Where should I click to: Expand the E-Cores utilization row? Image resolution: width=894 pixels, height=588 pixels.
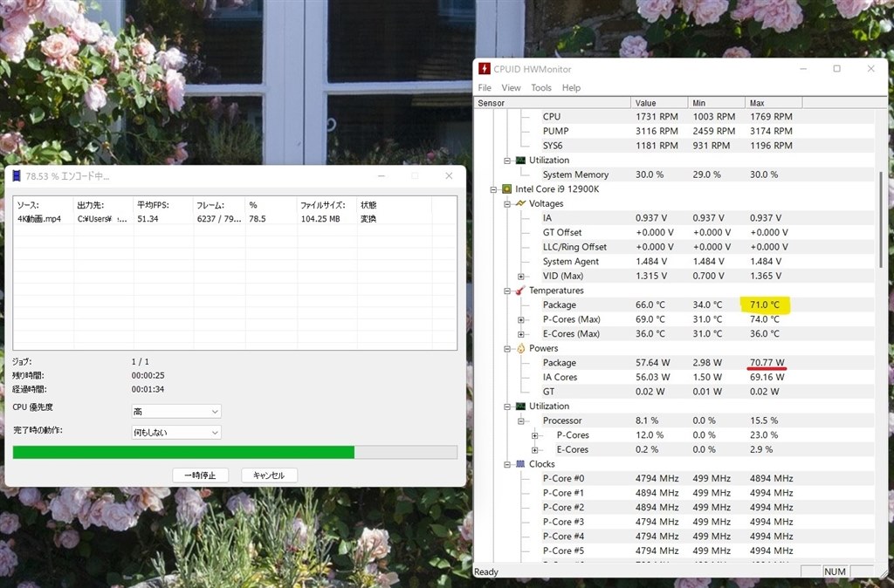pyautogui.click(x=535, y=450)
